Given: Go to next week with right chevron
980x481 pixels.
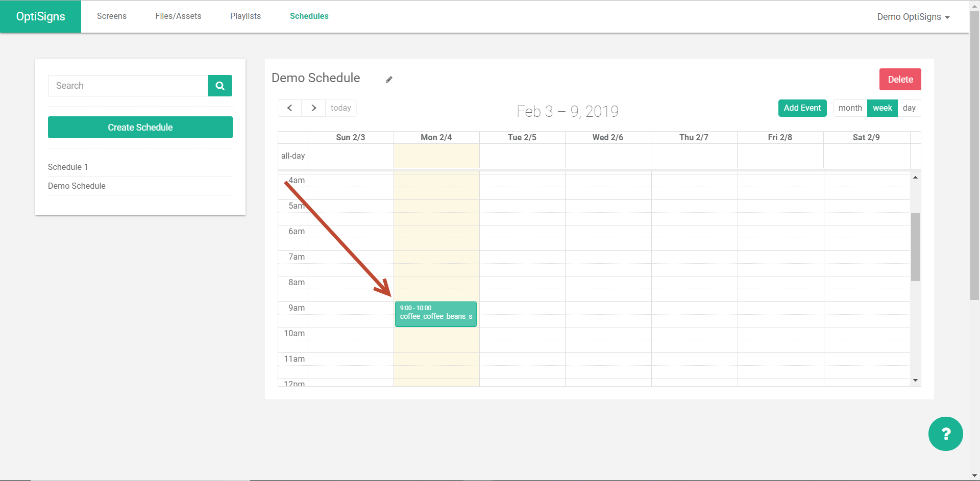Looking at the screenshot, I should click(x=313, y=108).
